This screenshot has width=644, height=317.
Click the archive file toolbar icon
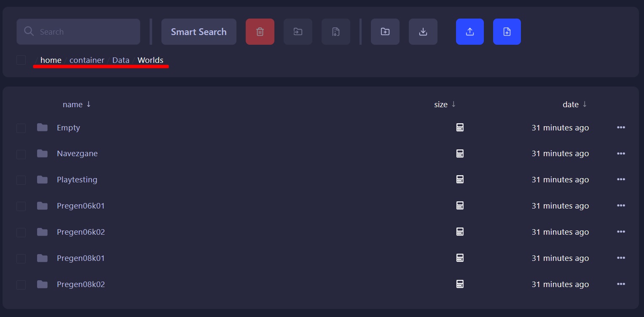[x=336, y=32]
